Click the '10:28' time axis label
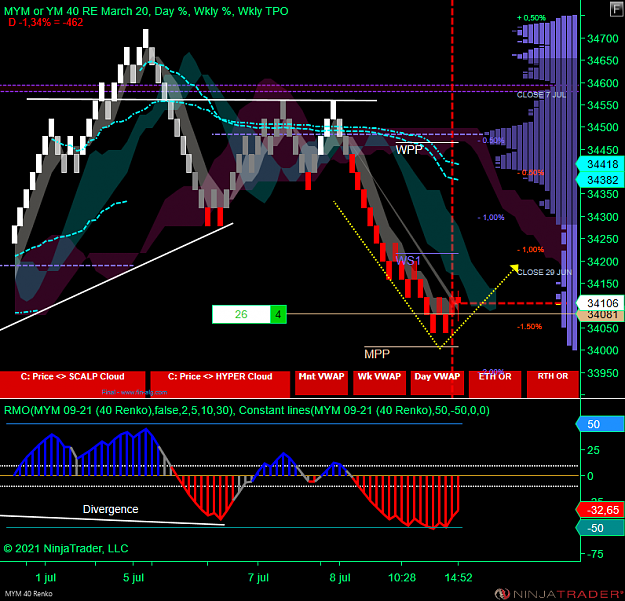 coord(402,577)
